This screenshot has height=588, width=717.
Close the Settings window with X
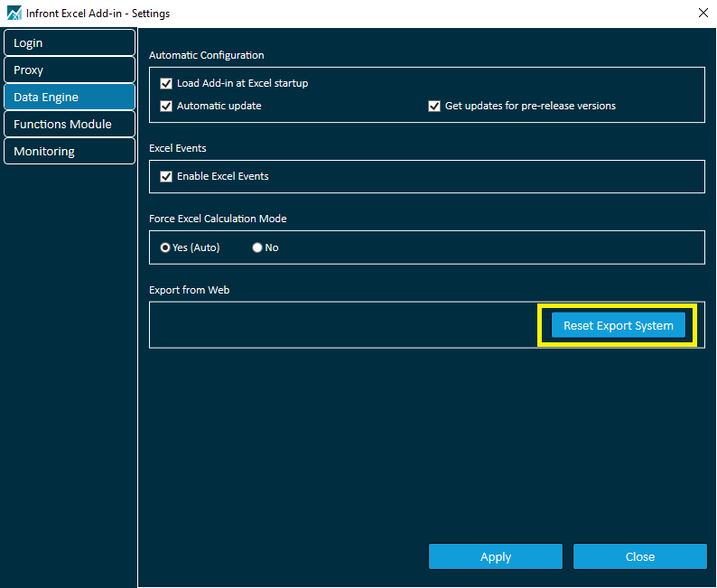[x=703, y=13]
